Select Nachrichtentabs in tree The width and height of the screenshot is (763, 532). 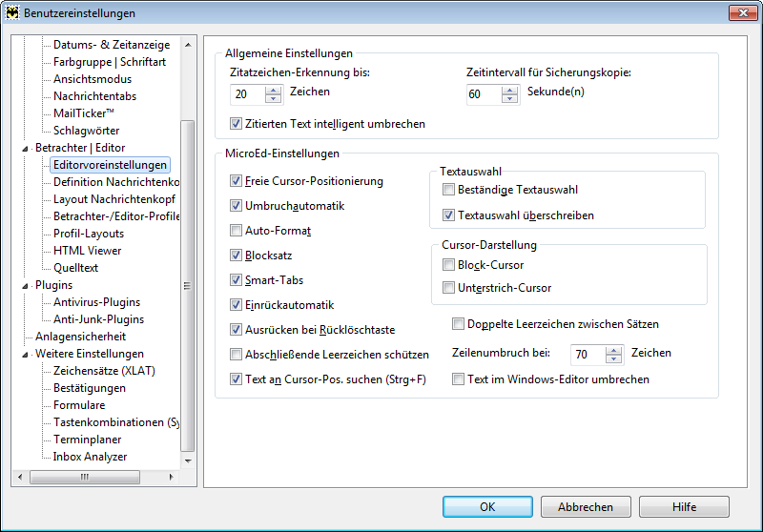pos(94,96)
